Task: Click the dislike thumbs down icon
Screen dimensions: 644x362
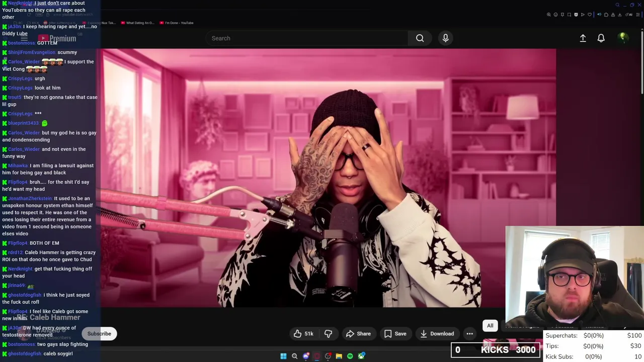Action: [328, 334]
